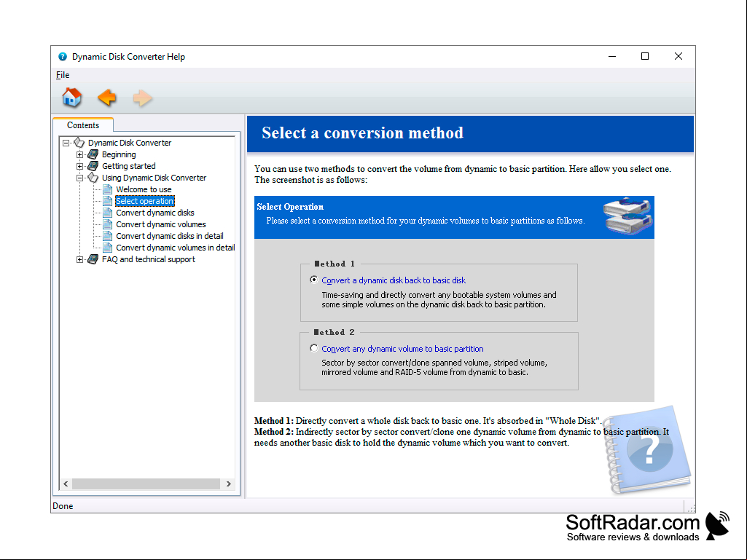
Task: Expand the FAQ and technical support node
Action: pos(79,259)
